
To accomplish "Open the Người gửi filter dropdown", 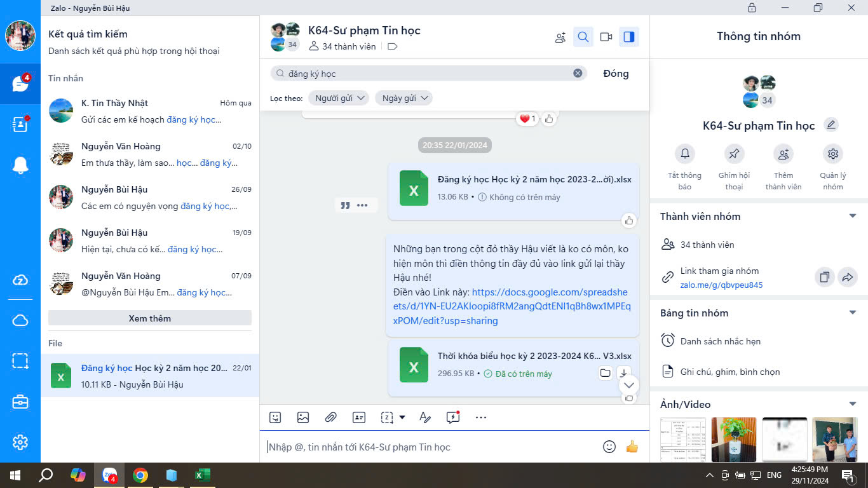I will (339, 98).
